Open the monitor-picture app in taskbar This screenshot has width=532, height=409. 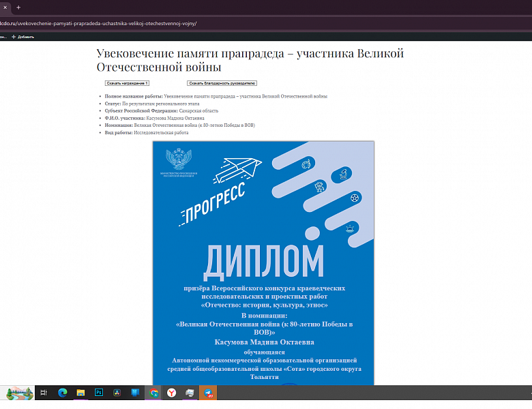point(190,393)
